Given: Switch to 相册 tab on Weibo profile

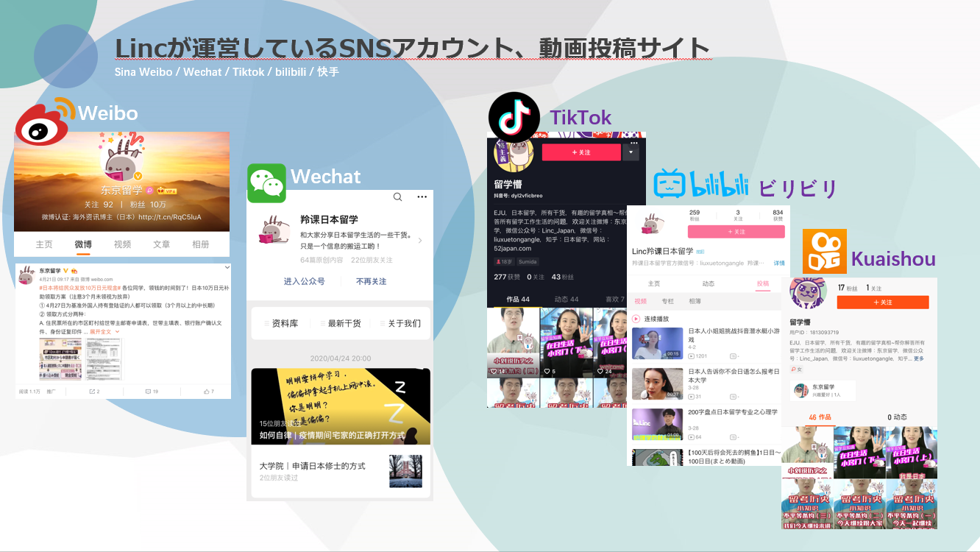Looking at the screenshot, I should pos(201,244).
